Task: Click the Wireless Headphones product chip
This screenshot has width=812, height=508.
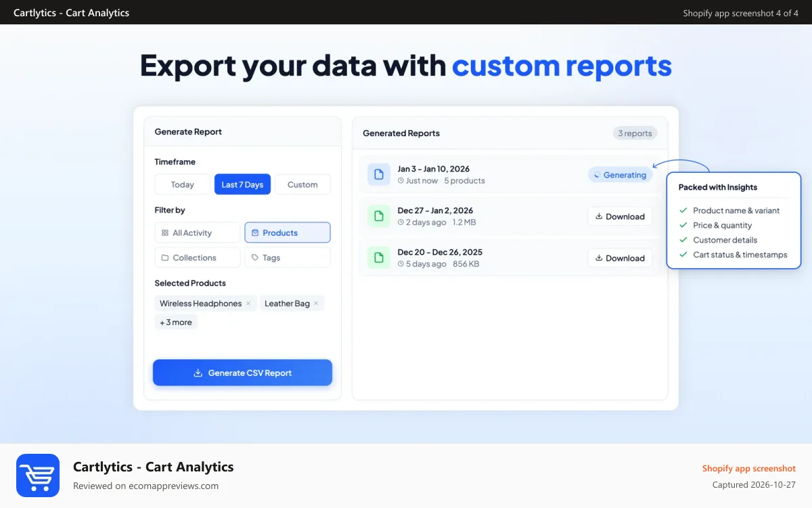Action: click(206, 303)
